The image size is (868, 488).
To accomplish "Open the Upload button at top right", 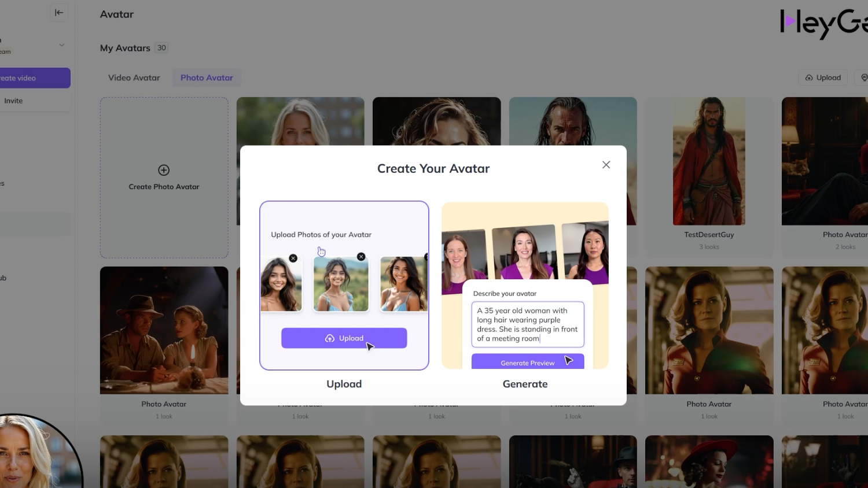I will coord(822,77).
